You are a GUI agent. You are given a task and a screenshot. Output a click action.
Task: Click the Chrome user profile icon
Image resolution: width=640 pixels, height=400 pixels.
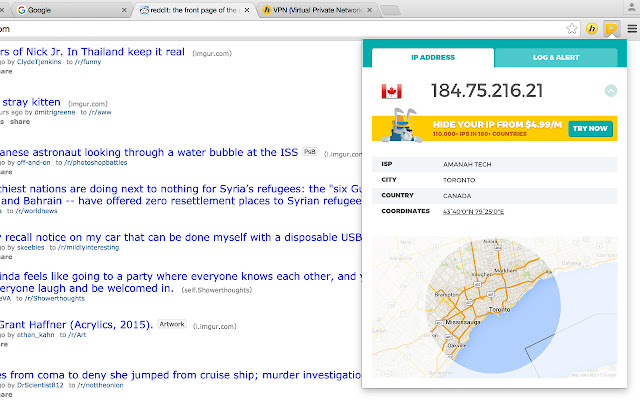pos(631,8)
